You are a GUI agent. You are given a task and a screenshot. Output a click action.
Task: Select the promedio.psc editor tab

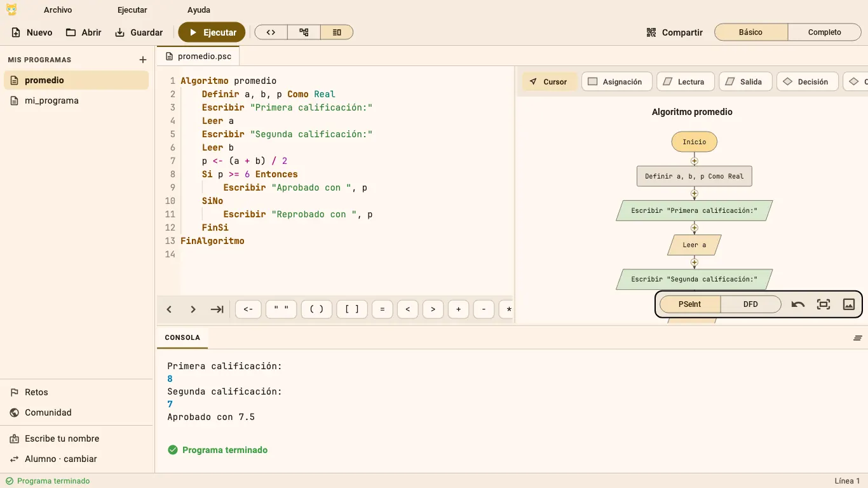point(198,57)
